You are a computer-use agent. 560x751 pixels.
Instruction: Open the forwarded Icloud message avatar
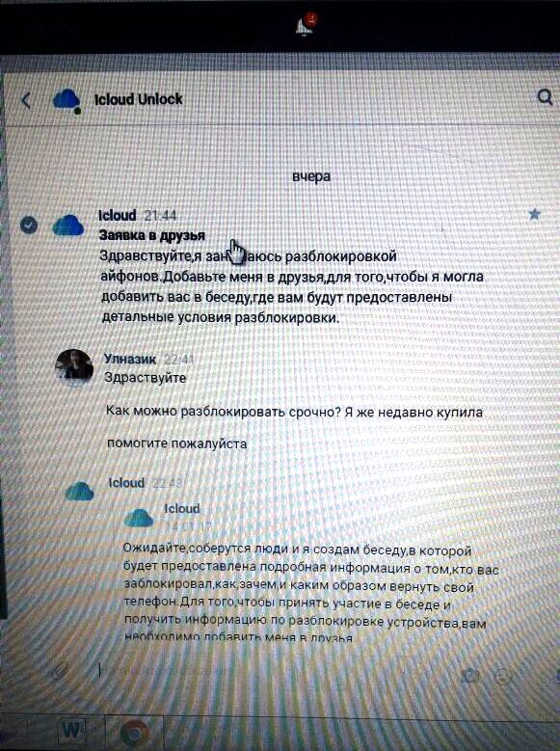click(x=138, y=518)
